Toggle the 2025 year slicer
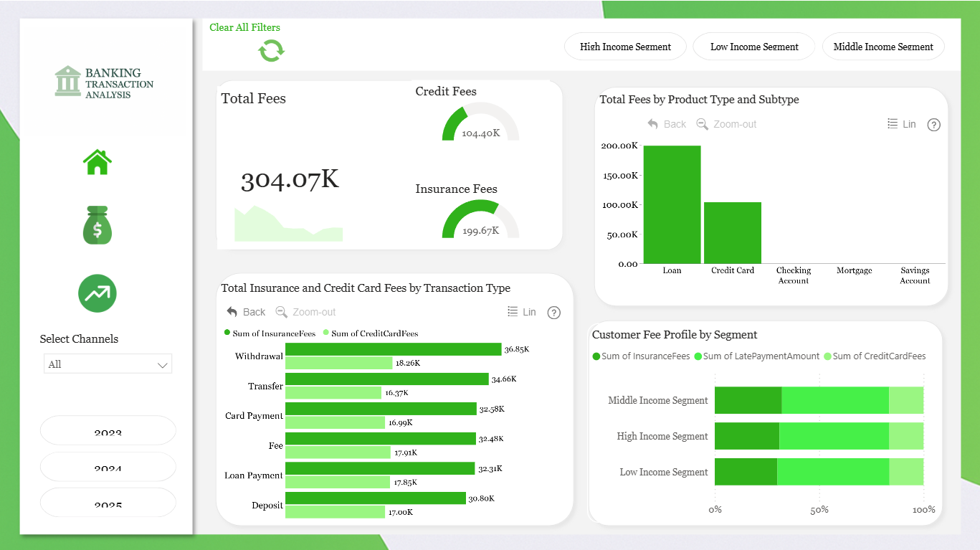 [108, 502]
